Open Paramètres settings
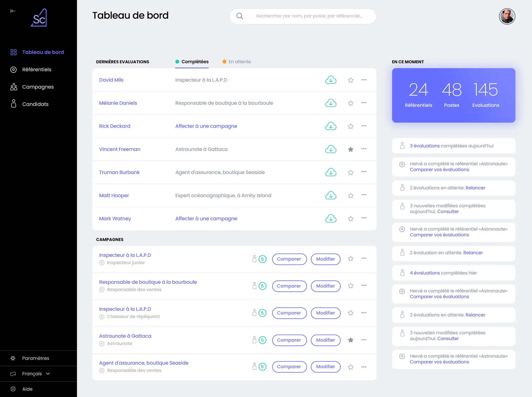The image size is (532, 397). pyautogui.click(x=30, y=358)
